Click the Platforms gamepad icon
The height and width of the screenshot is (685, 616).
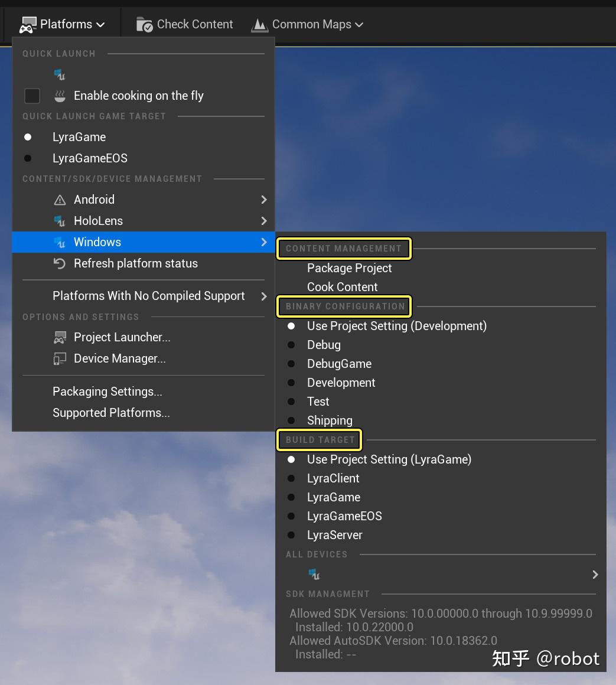coord(28,25)
